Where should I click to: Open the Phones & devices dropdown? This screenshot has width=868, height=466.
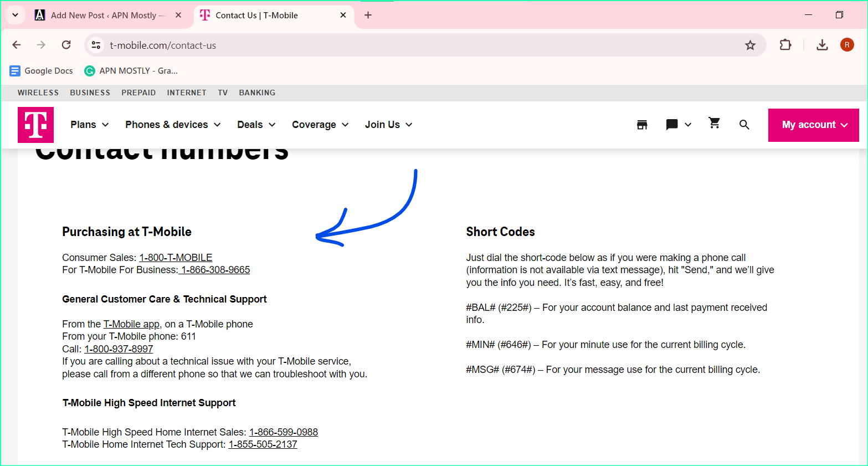[172, 125]
